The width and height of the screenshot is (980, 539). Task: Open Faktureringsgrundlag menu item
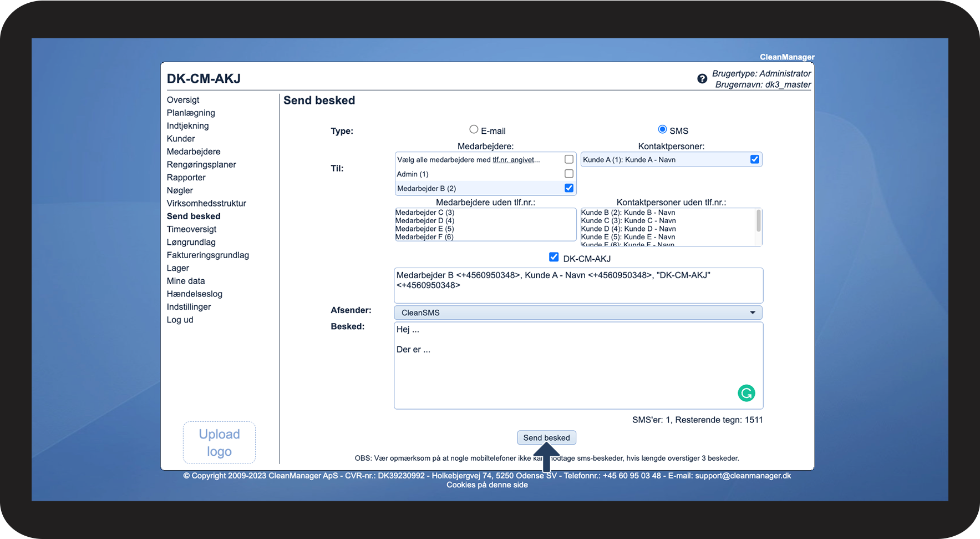point(208,255)
